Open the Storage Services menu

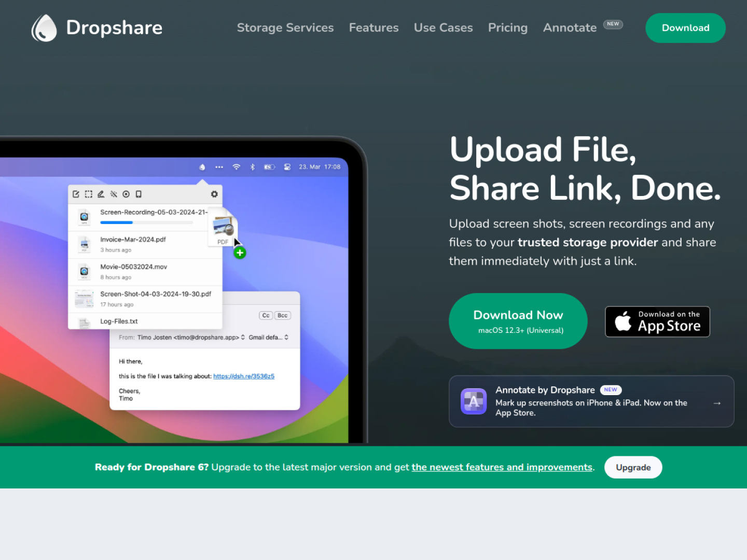[285, 27]
